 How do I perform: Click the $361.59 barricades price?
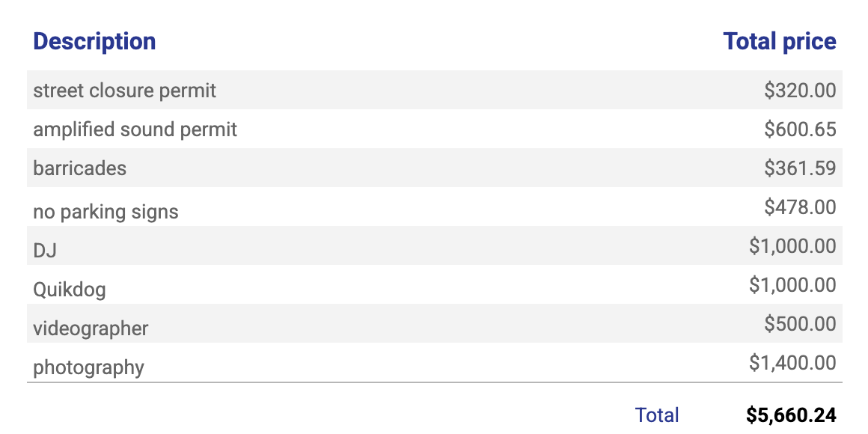click(800, 168)
